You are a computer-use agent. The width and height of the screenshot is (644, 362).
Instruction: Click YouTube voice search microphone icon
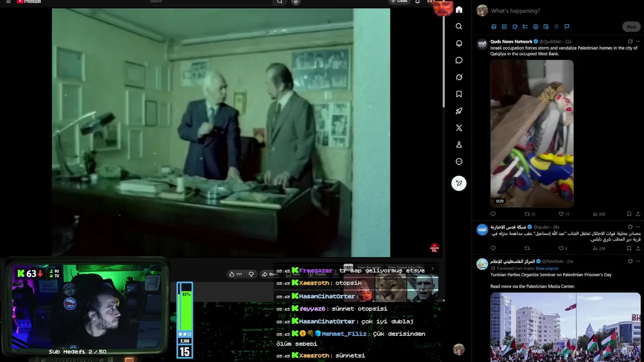pos(296,2)
